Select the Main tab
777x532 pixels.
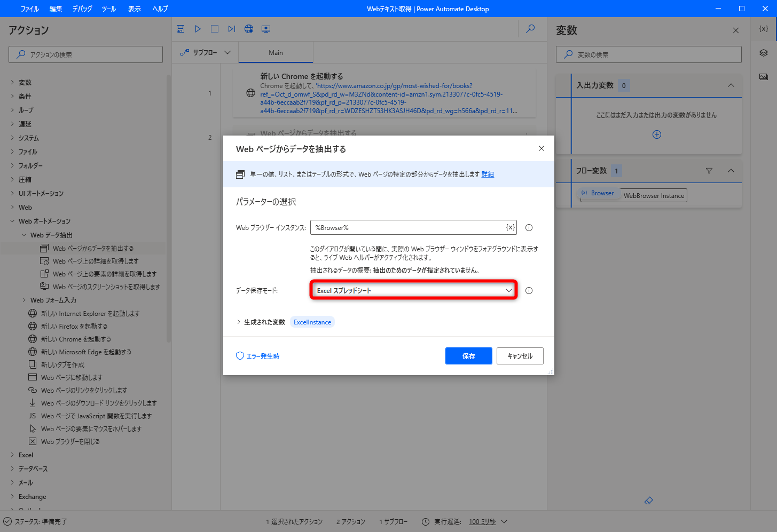click(x=275, y=52)
